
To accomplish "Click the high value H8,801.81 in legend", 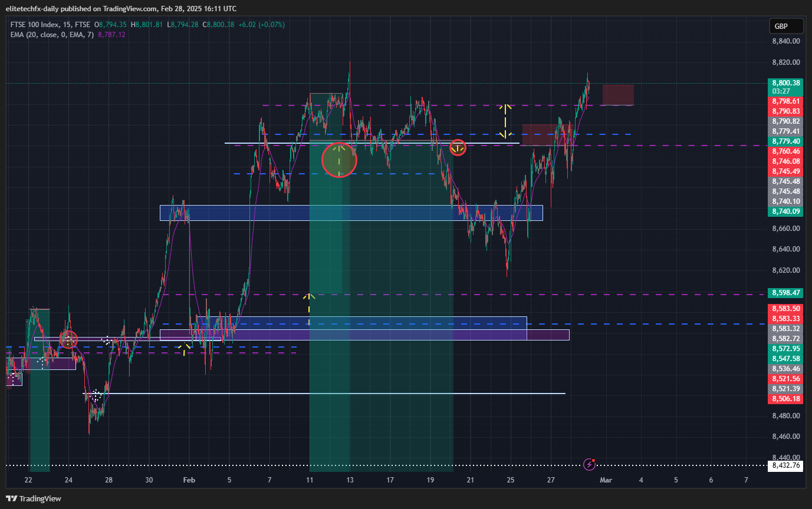I will 148,25.
